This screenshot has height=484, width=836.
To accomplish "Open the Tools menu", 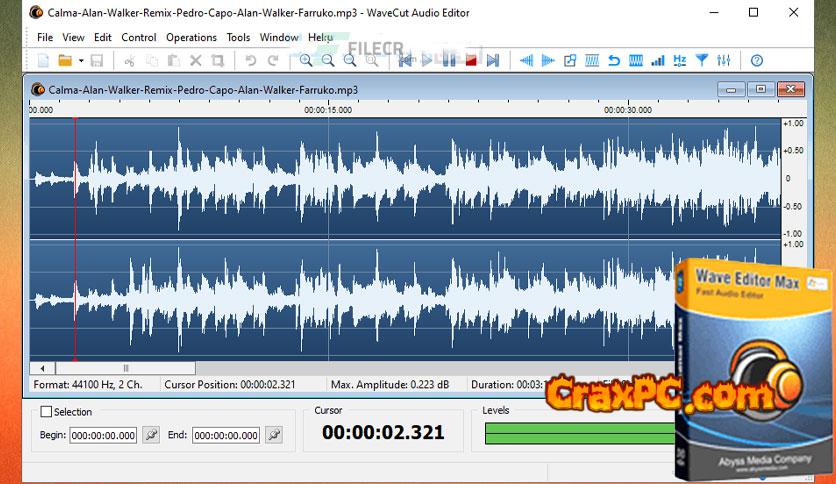I will coord(238,37).
